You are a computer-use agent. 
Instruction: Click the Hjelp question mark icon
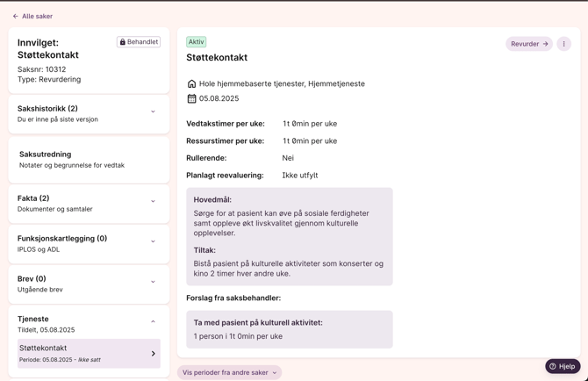pyautogui.click(x=553, y=366)
